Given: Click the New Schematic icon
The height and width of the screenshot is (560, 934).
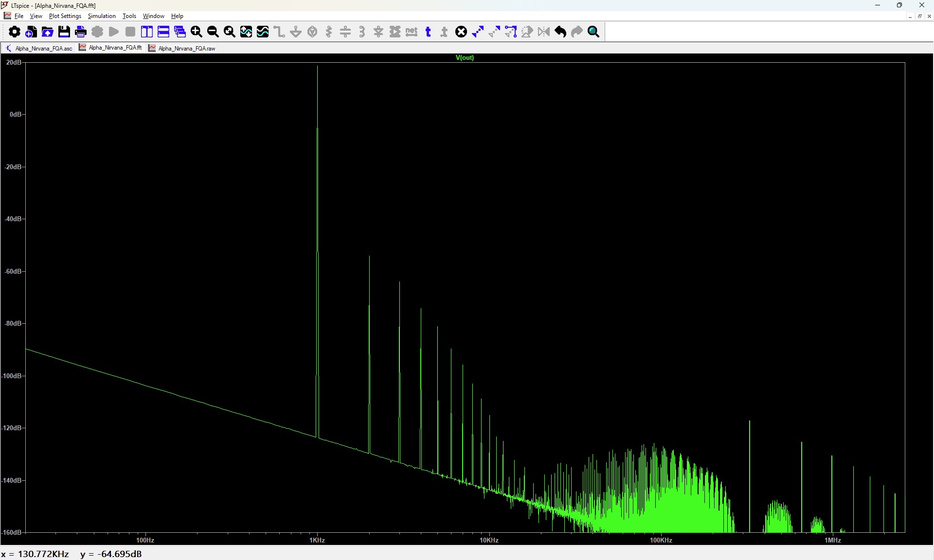Looking at the screenshot, I should 31,32.
